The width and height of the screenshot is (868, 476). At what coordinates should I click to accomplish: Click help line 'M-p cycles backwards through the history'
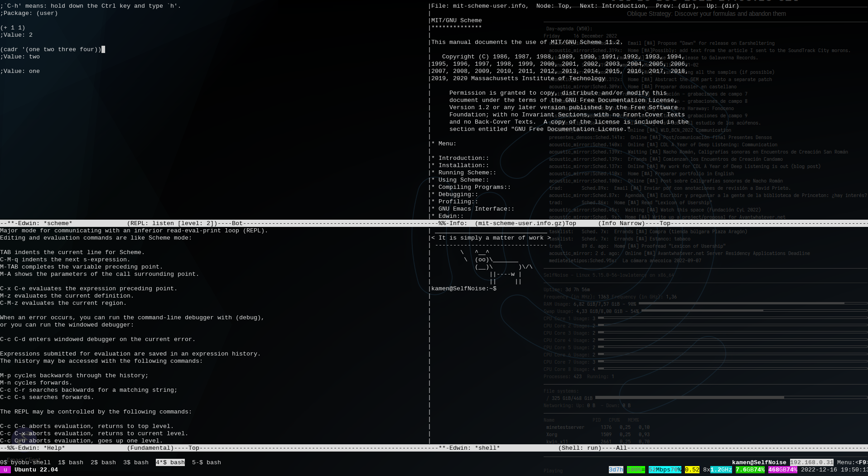click(x=74, y=375)
